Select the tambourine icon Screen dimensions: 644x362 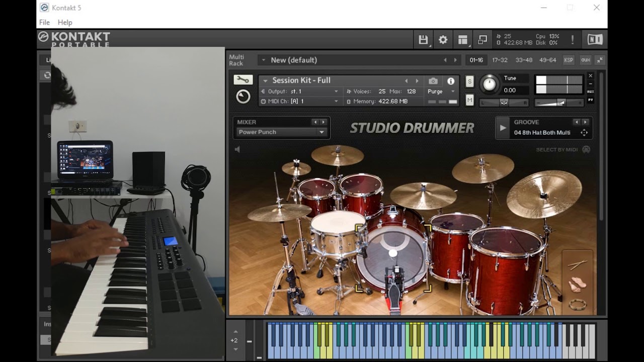click(577, 305)
